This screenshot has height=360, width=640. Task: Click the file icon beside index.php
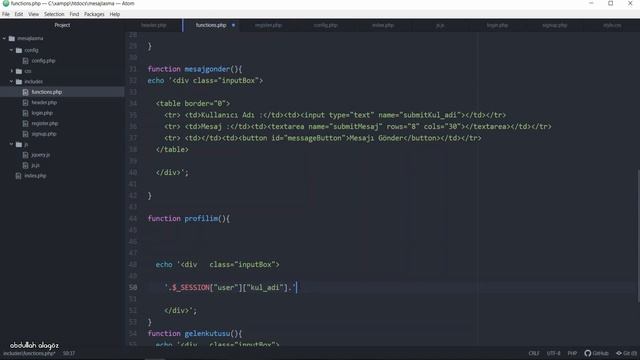(18, 176)
